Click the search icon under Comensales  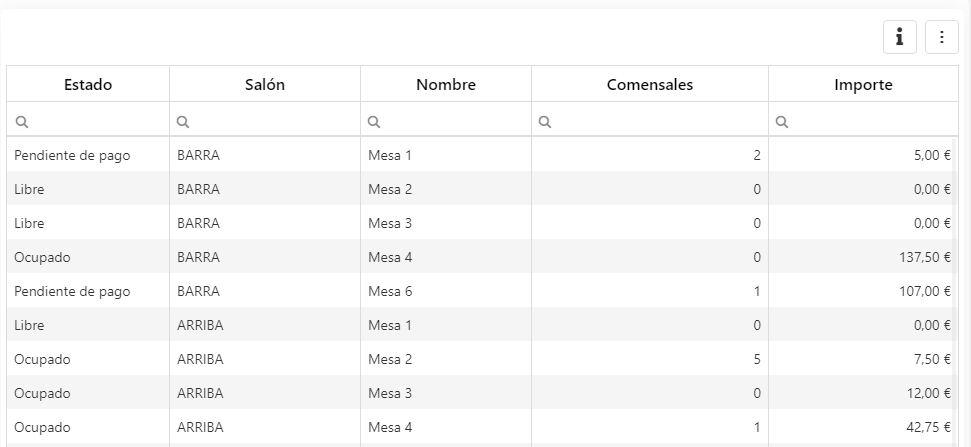(545, 122)
